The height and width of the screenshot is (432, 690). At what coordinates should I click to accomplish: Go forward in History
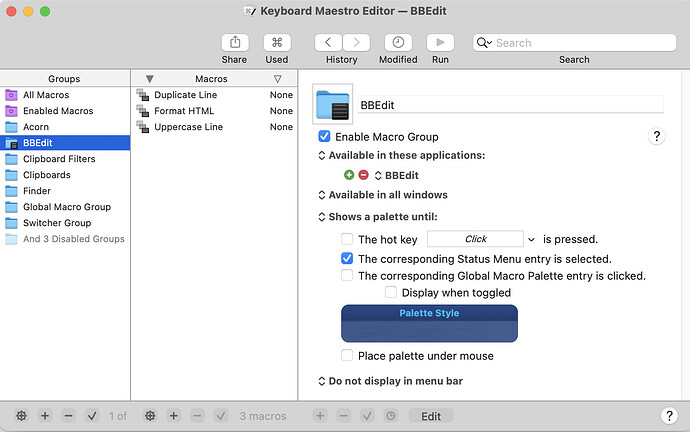356,43
